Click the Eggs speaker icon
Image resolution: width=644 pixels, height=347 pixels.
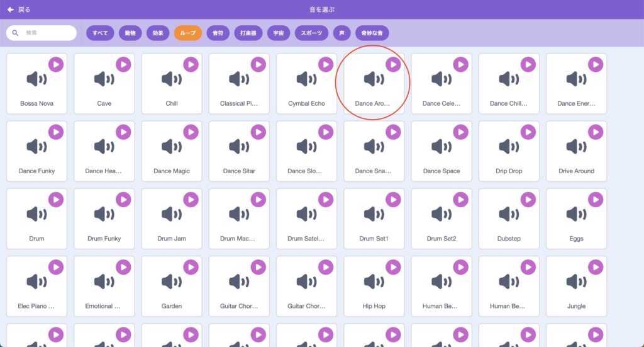click(576, 213)
